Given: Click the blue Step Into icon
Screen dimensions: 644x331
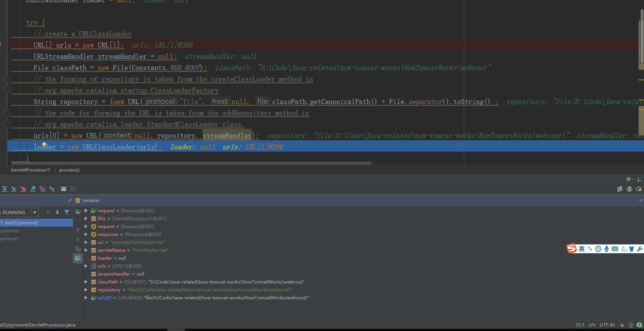Looking at the screenshot, I should pyautogui.click(x=14, y=189).
